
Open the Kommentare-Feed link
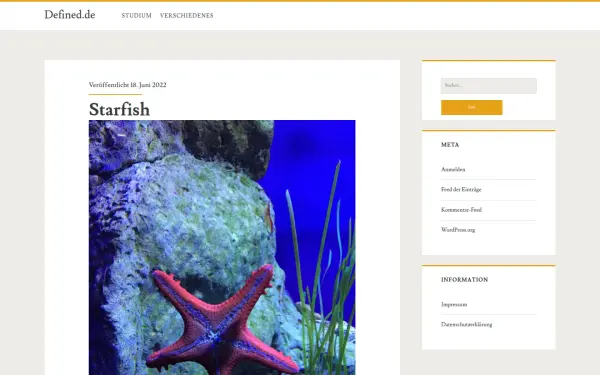tap(461, 210)
